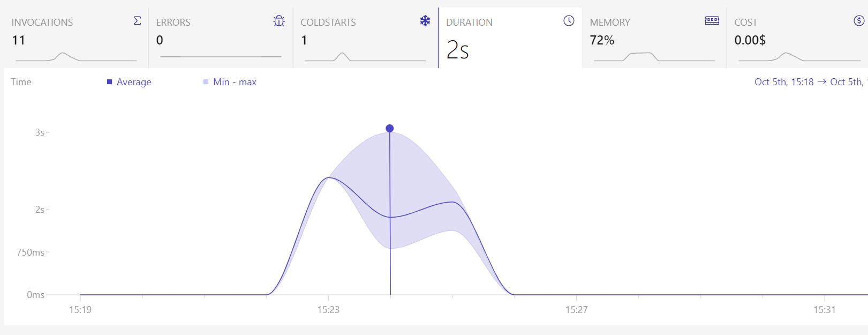Click the 72% Memory value

tap(603, 40)
